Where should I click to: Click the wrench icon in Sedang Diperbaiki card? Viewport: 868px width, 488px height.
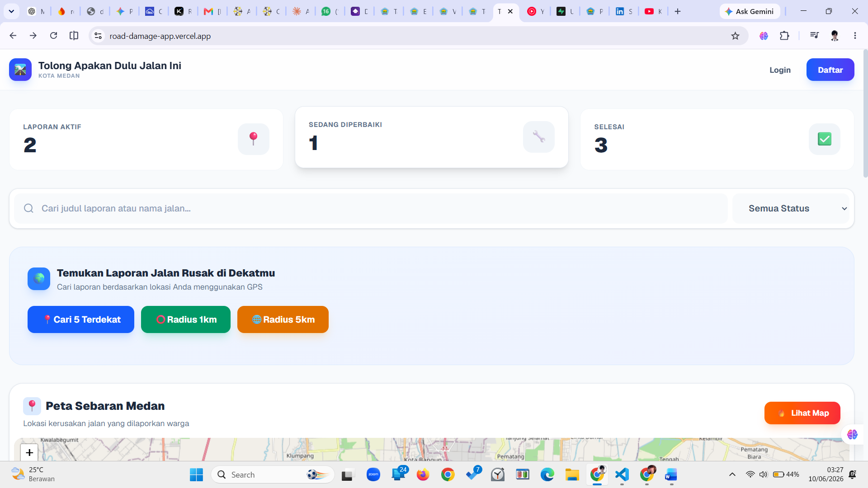[x=539, y=137]
